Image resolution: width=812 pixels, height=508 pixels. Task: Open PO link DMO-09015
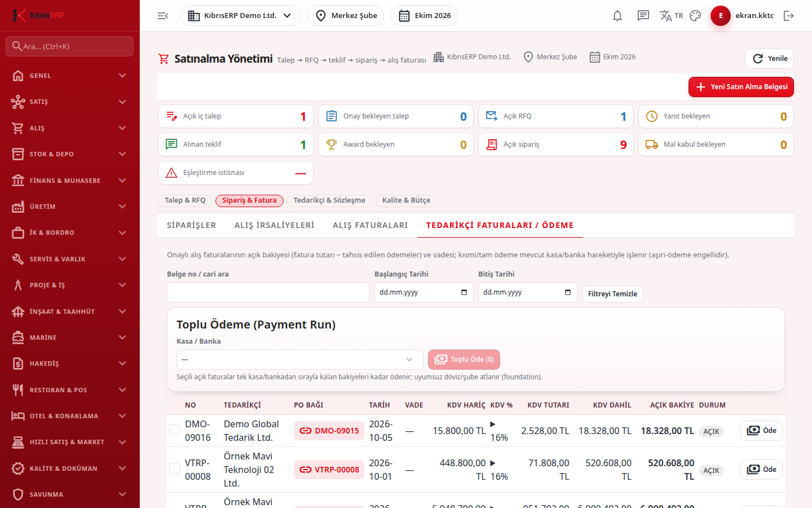coord(329,431)
